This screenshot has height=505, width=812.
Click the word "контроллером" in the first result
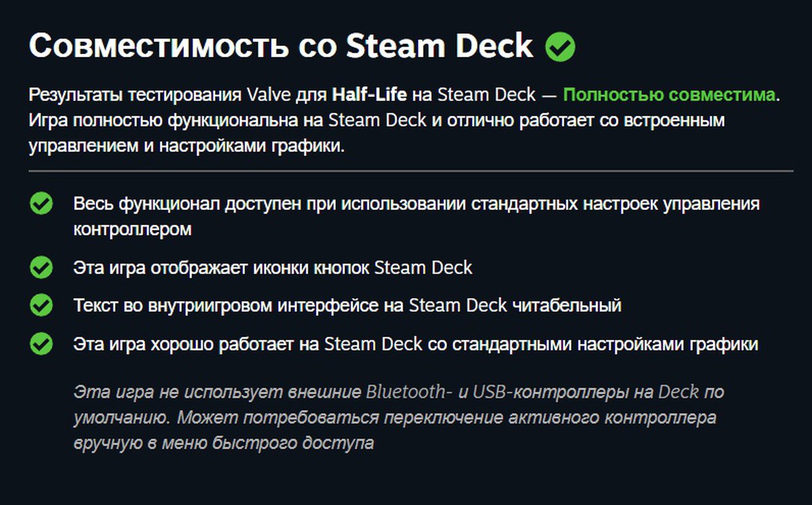point(133,229)
